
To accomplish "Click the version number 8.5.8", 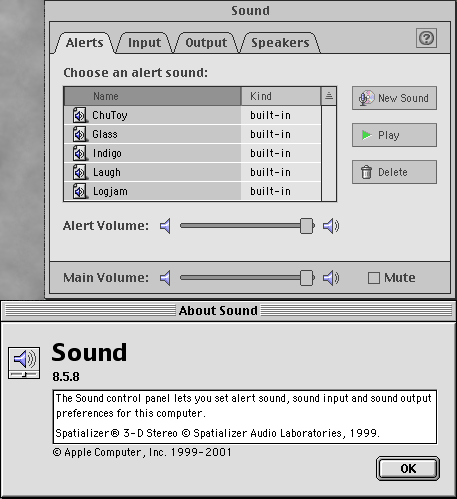I will coord(66,377).
